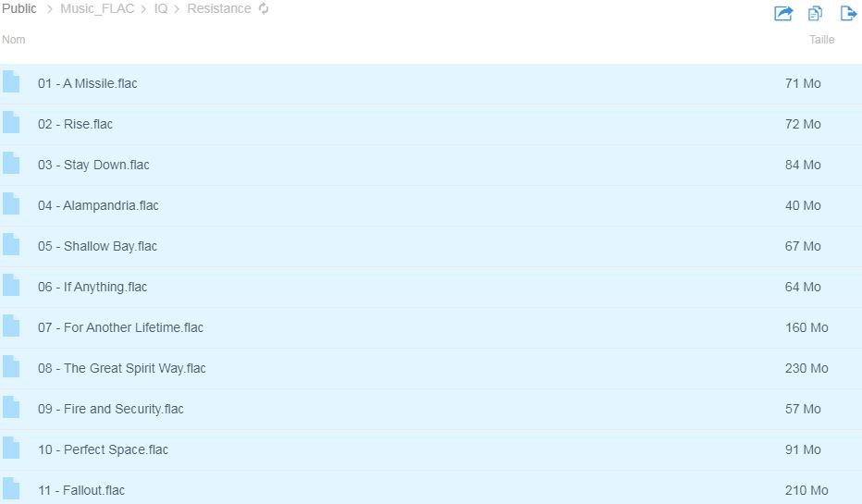The image size is (862, 504).
Task: Click the share icon in the toolbar
Action: (783, 13)
